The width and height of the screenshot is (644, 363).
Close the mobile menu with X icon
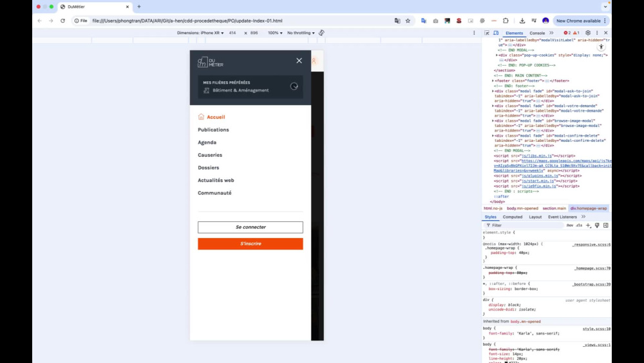299,61
